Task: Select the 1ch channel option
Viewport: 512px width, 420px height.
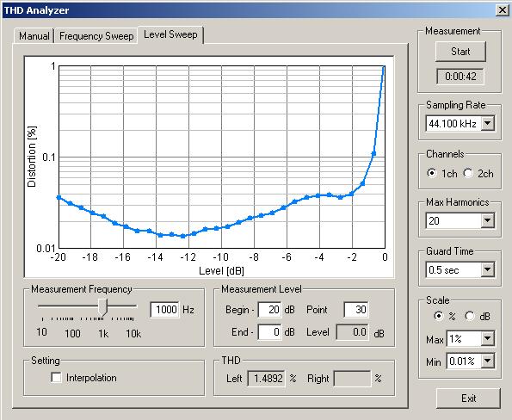Action: (432, 173)
